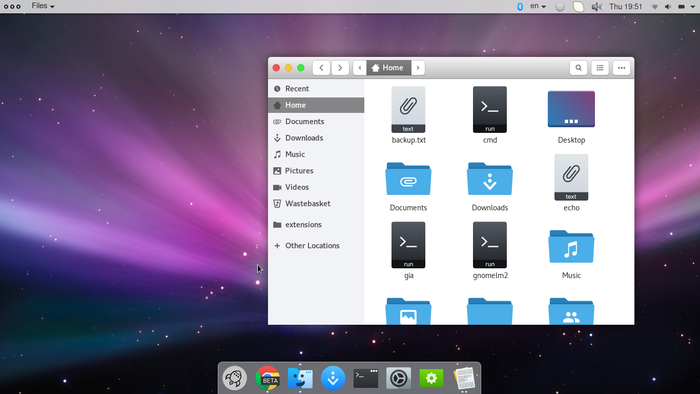Open the Music folder icon
This screenshot has height=394, width=700.
click(x=571, y=247)
